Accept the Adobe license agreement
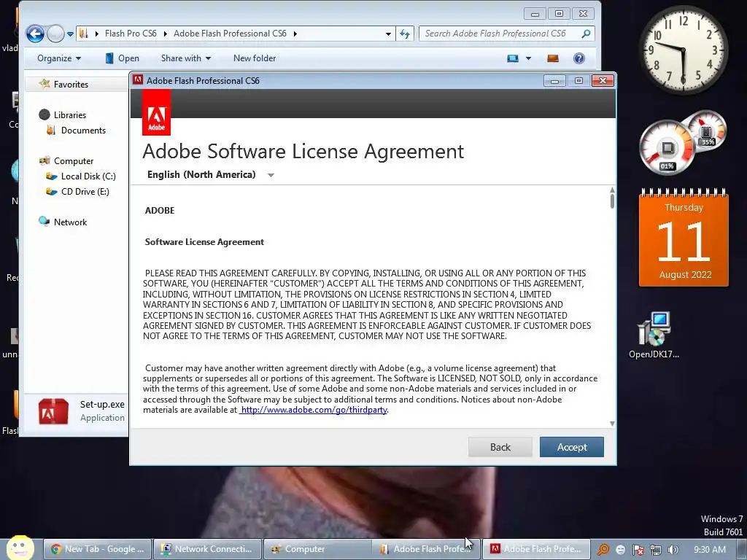Screen dimensions: 747x560 572,447
